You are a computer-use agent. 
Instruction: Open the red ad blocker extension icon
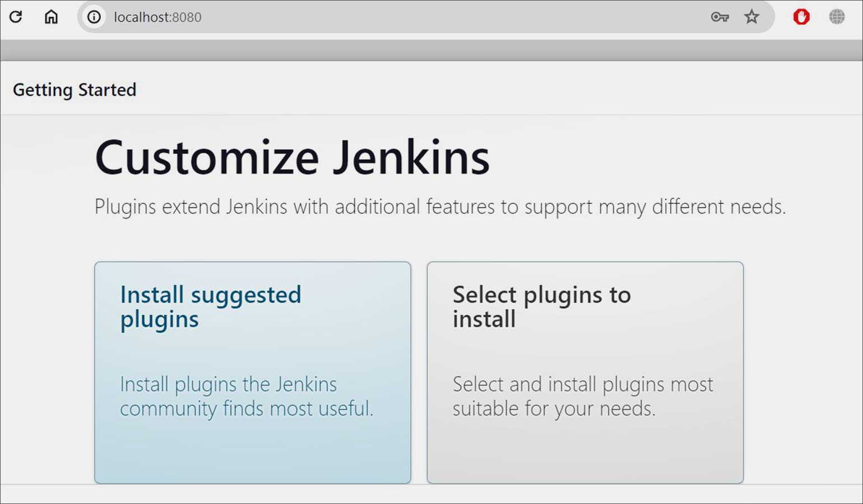pyautogui.click(x=801, y=17)
